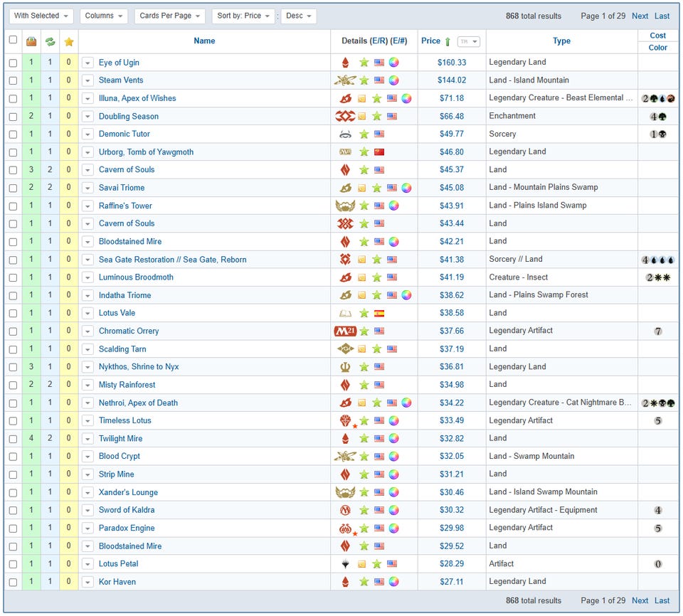This screenshot has width=683, height=616.
Task: Open the price source dropdown beside Price
Action: pyautogui.click(x=469, y=41)
